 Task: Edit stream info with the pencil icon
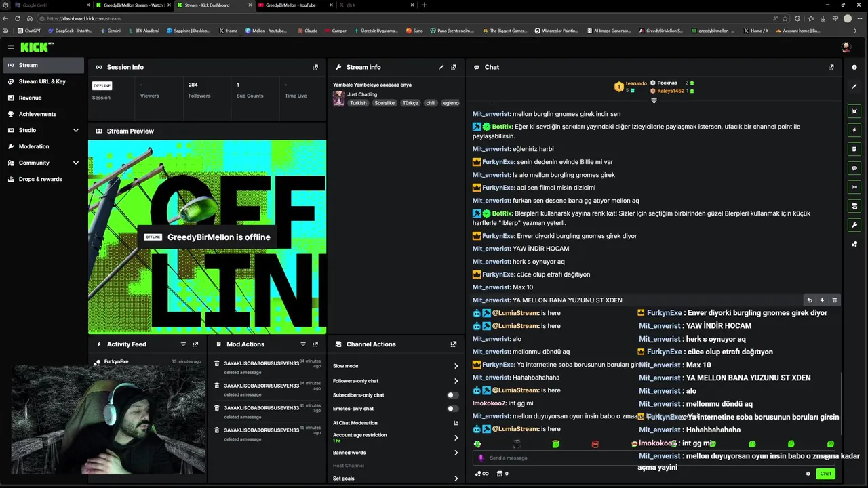pyautogui.click(x=441, y=67)
